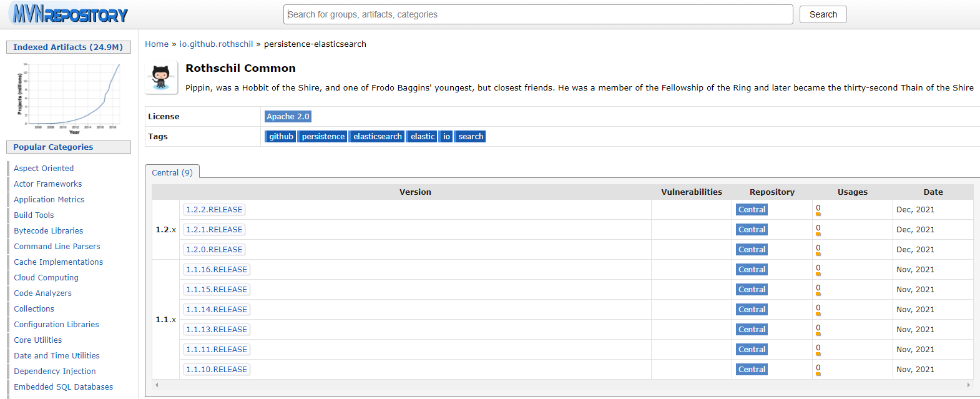
Task: Click Central badge for 1.1.16.RELEASE row
Action: coord(752,270)
